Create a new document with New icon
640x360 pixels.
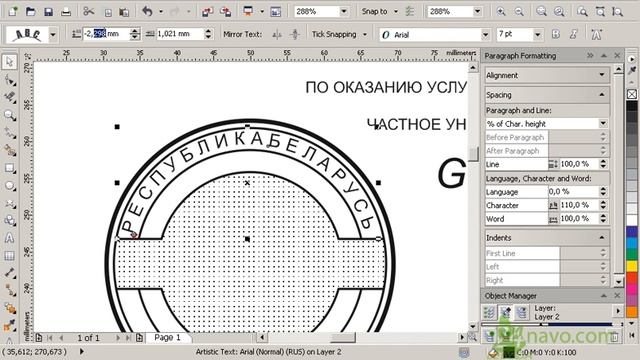(13, 11)
